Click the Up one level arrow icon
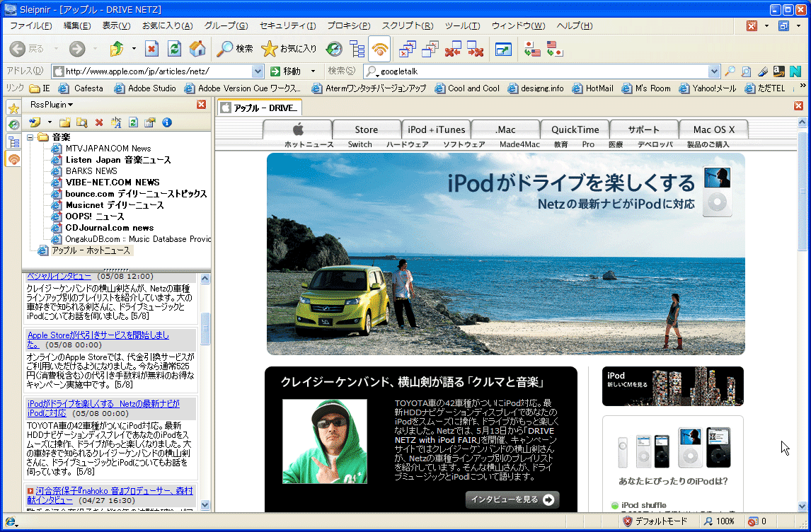Viewport: 811px width, 532px height. click(x=117, y=49)
